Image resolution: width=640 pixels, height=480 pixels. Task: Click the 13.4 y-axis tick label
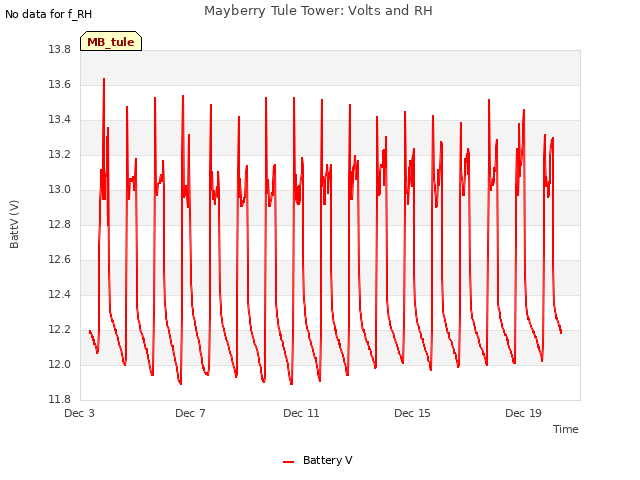(x=60, y=119)
